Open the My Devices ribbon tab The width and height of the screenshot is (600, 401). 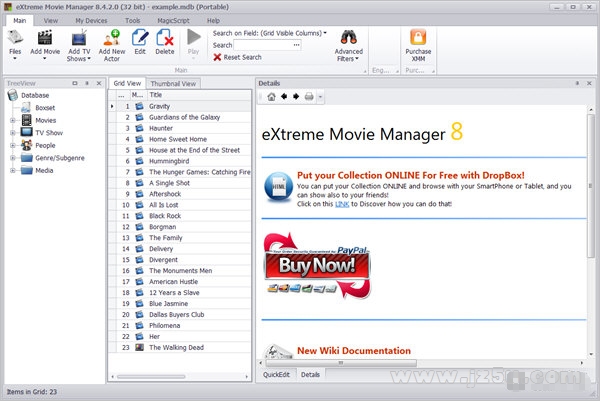click(x=91, y=21)
